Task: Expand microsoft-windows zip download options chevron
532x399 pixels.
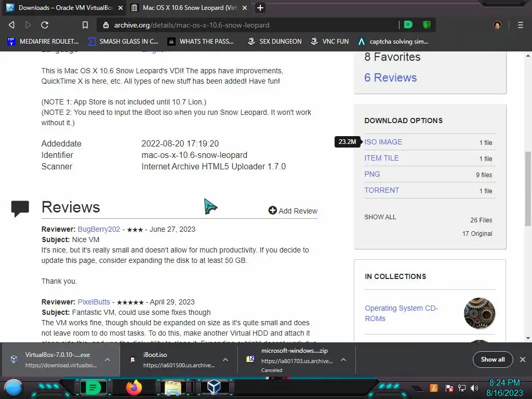Action: click(x=343, y=360)
